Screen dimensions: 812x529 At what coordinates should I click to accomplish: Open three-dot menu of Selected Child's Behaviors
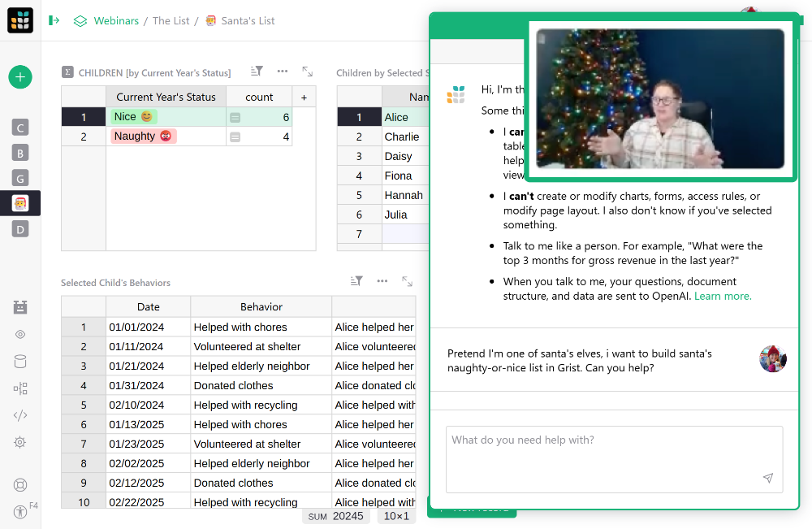(x=382, y=281)
